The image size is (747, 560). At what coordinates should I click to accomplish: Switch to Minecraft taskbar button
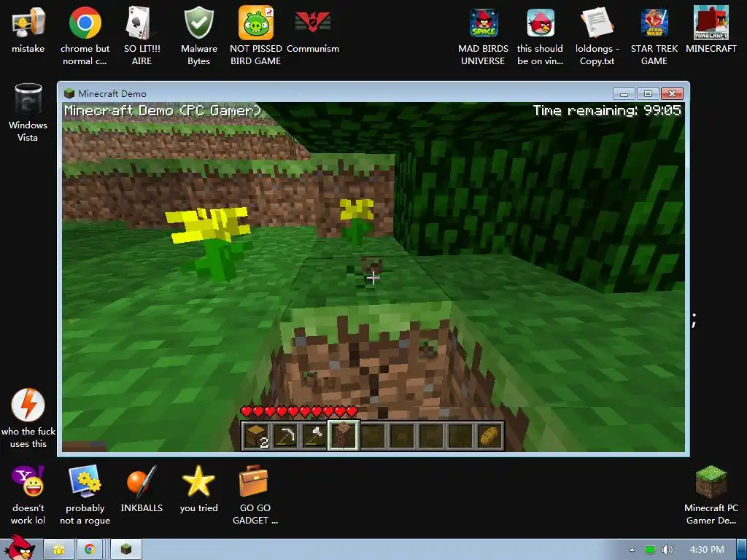coord(125,550)
